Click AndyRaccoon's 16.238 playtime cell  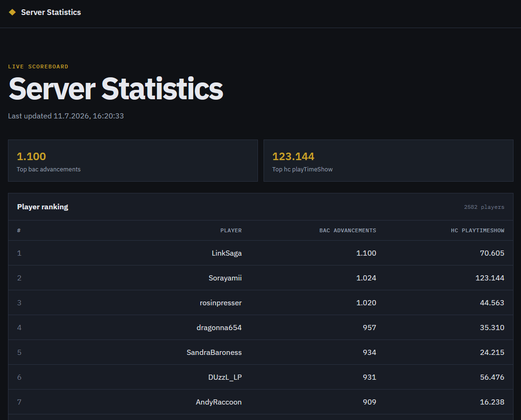tap(492, 402)
